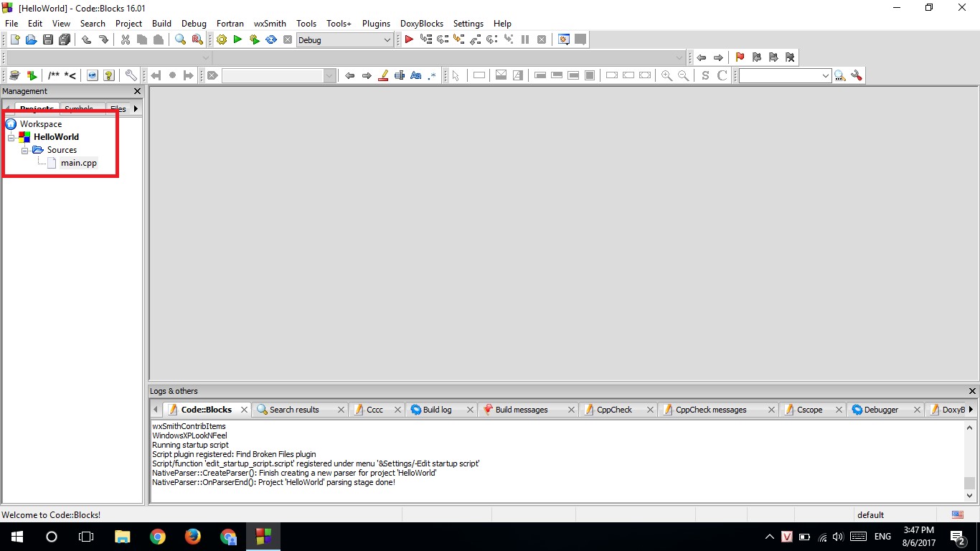Click the Undo arrow icon
Viewport: 980px width, 551px height.
pyautogui.click(x=87, y=40)
